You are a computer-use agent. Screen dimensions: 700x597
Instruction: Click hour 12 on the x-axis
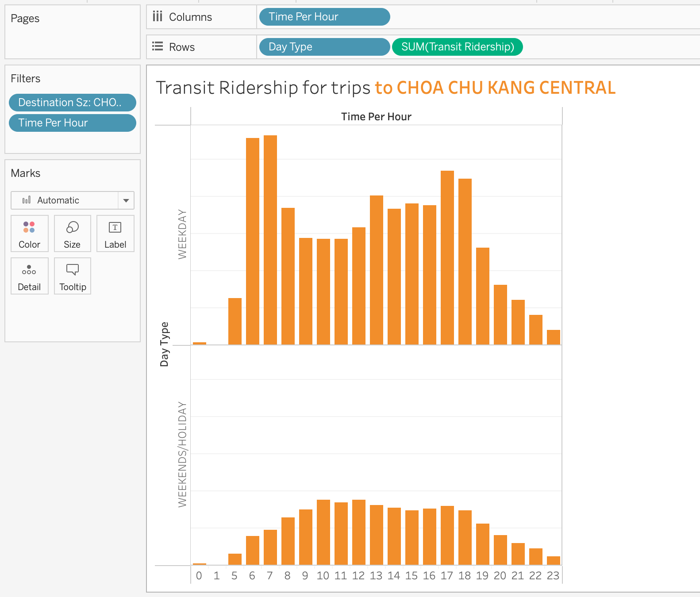pyautogui.click(x=358, y=576)
